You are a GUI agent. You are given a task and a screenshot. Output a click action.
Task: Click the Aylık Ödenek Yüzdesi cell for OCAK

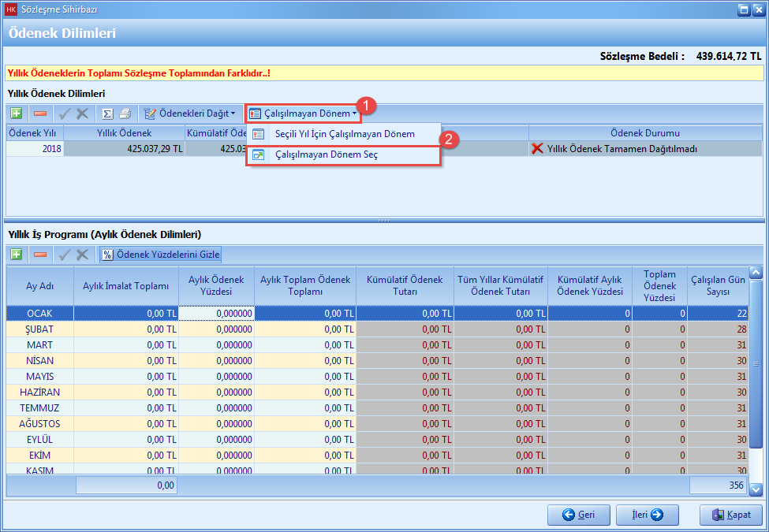(216, 313)
